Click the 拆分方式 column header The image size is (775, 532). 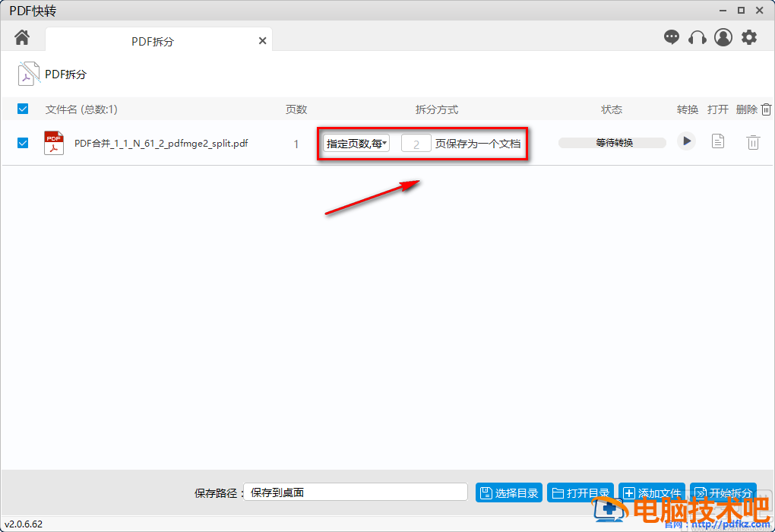coord(437,109)
